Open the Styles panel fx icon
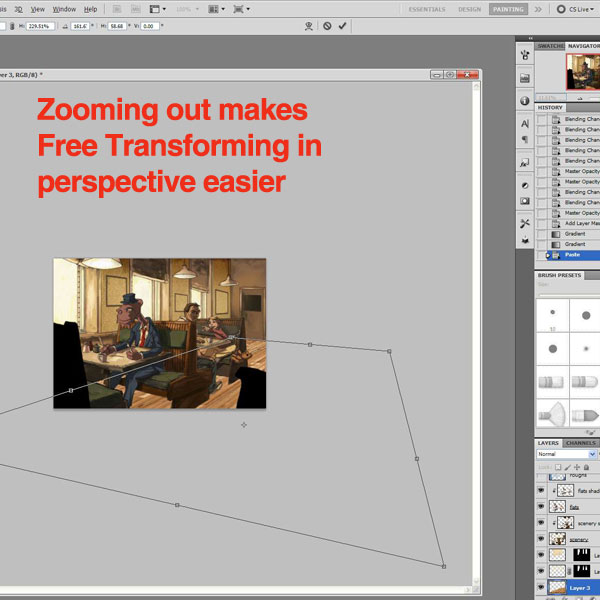This screenshot has width=600, height=600. coord(525,163)
